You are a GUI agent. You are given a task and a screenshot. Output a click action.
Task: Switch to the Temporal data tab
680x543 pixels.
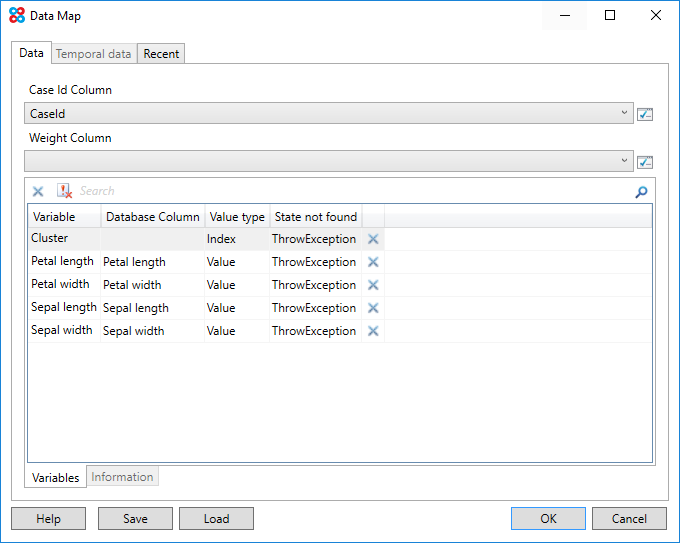pos(93,54)
